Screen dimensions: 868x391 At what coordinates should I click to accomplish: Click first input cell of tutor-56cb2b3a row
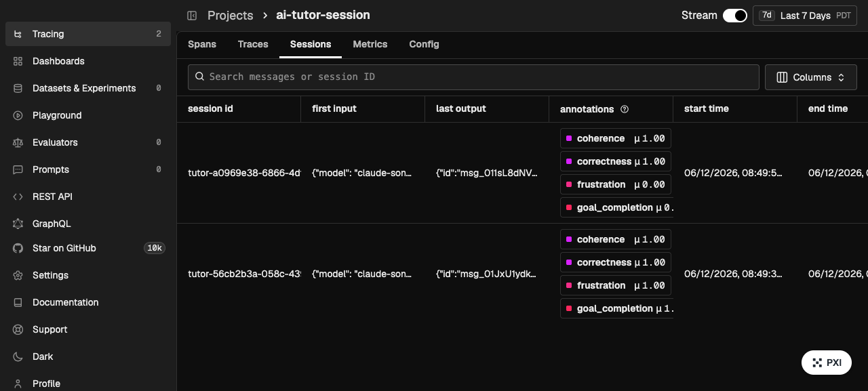362,274
